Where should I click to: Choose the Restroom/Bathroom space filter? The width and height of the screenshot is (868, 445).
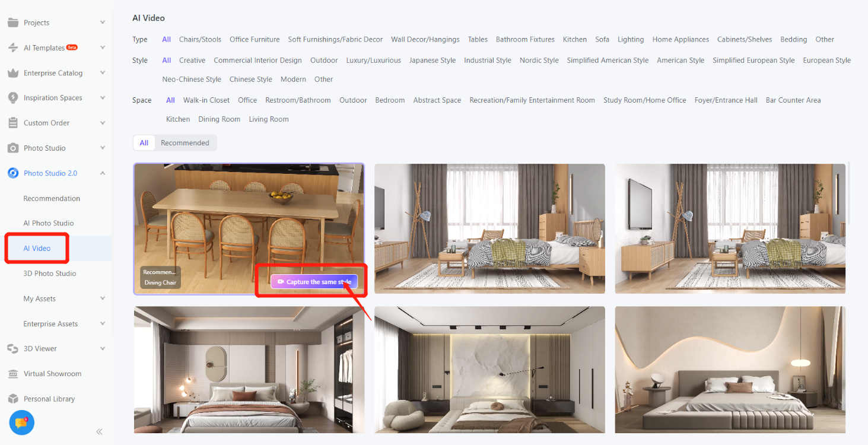click(x=298, y=100)
